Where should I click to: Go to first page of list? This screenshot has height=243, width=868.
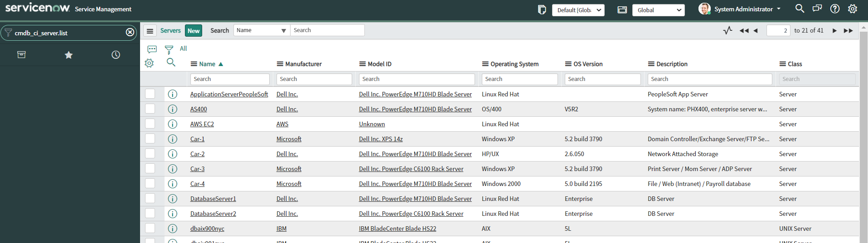744,31
